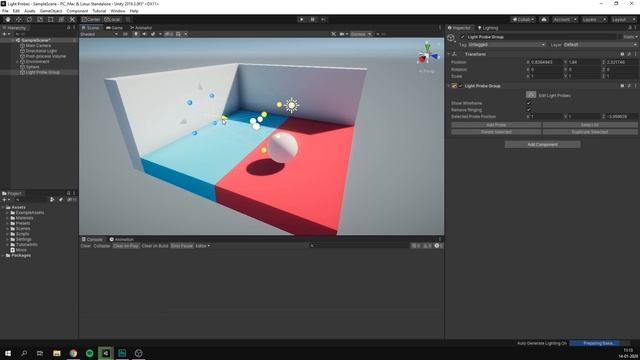Toggle pivot mode with the Center button
Screen dimensions: 640x360
click(x=91, y=19)
